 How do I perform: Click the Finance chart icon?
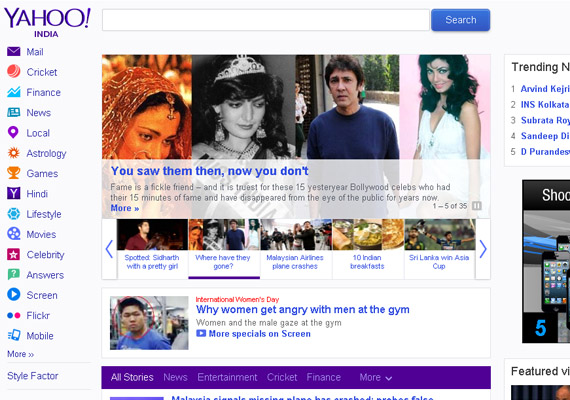[14, 92]
